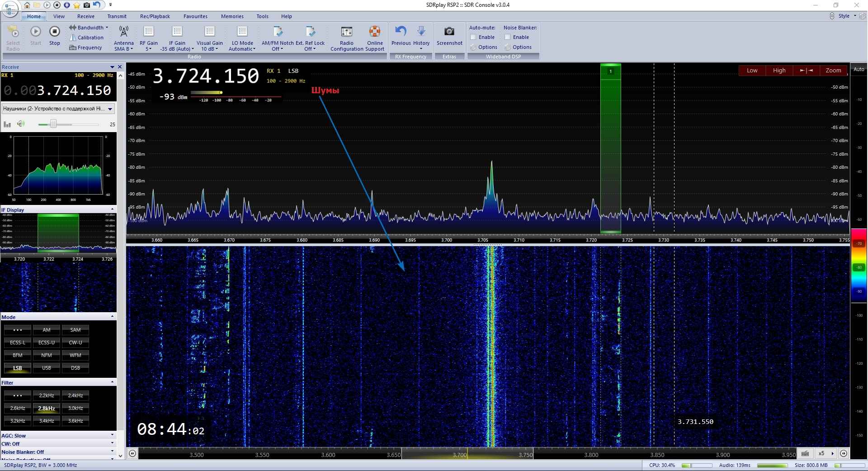Click the waterfall colour scale bar
Screen dimensions: 868x471
tap(859, 265)
